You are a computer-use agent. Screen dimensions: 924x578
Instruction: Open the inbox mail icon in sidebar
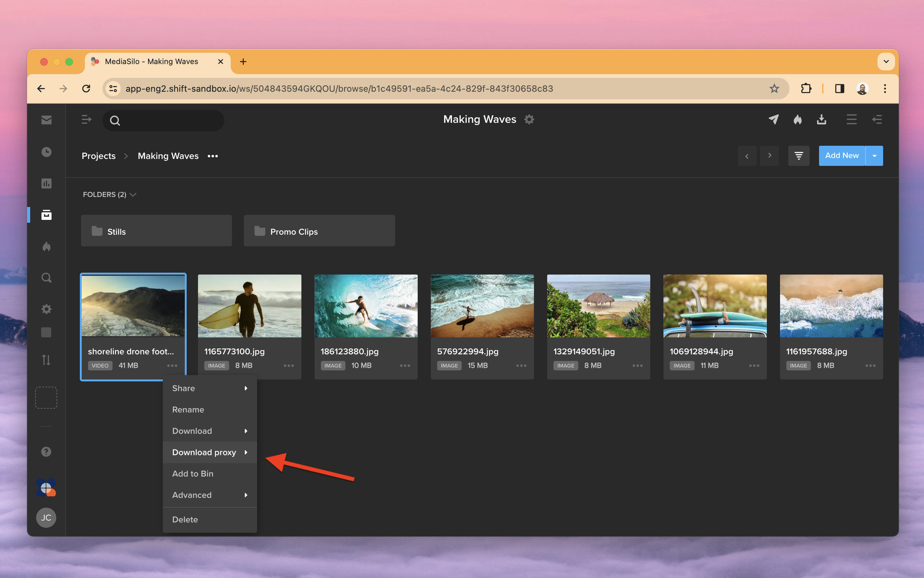[x=46, y=120]
